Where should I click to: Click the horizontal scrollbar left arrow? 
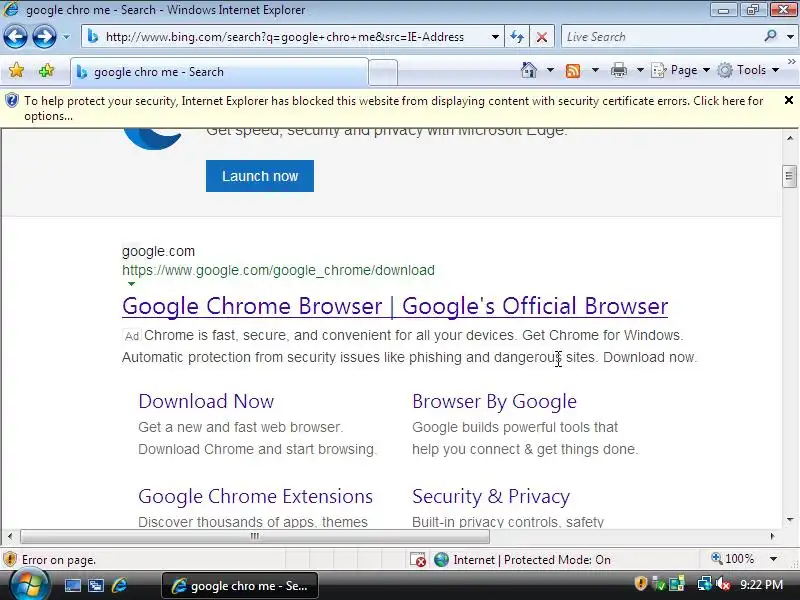[x=10, y=536]
